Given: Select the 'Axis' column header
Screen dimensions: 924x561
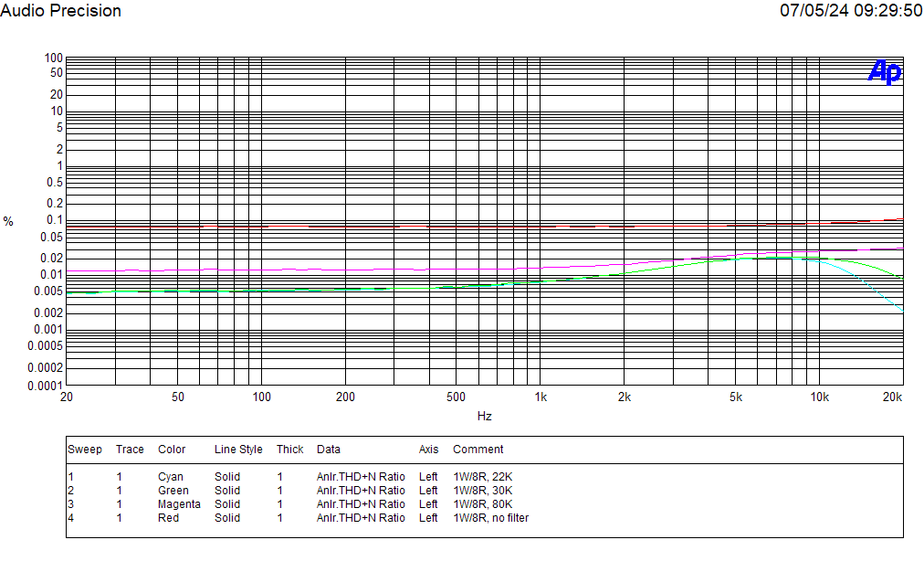Looking at the screenshot, I should pos(428,450).
